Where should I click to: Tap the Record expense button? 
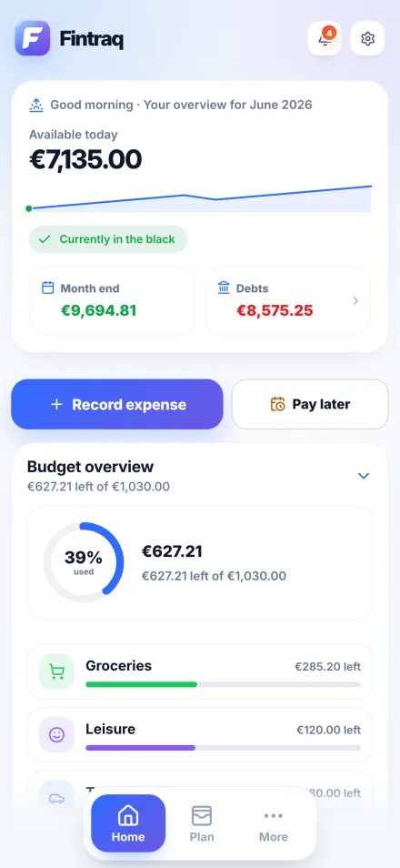click(117, 404)
